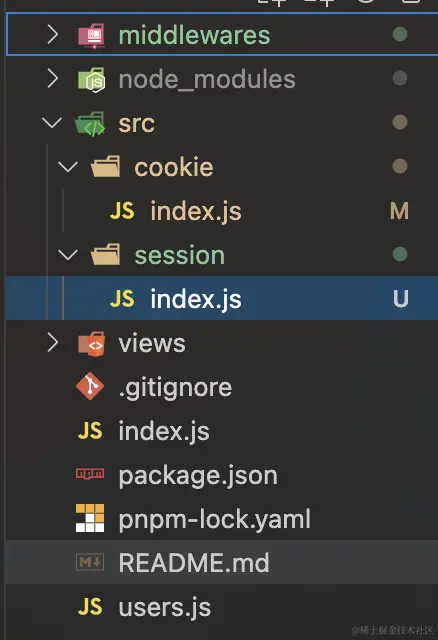Click the src code folder icon
The width and height of the screenshot is (438, 640).
[x=90, y=124]
